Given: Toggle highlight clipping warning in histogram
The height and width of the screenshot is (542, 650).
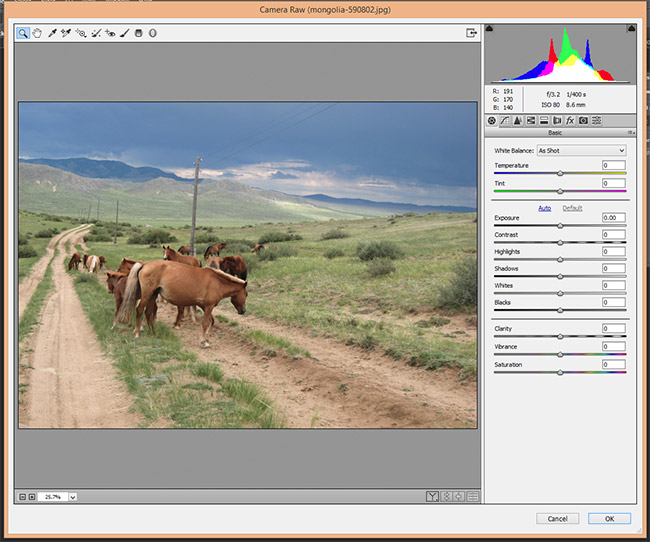Looking at the screenshot, I should (x=631, y=28).
